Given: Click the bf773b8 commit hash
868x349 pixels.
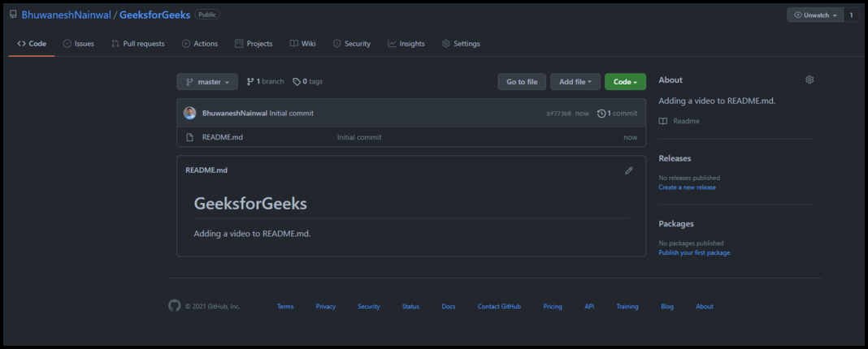Looking at the screenshot, I should (x=558, y=114).
